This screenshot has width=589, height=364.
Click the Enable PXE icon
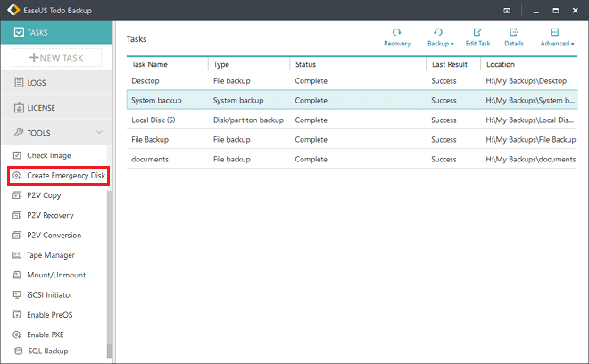point(17,335)
